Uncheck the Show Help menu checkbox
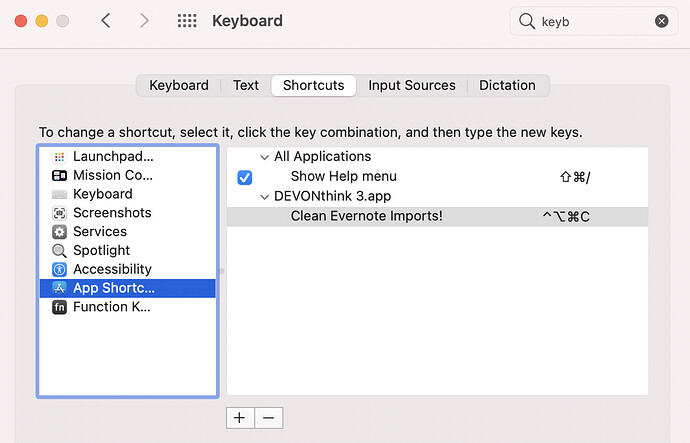 click(245, 177)
